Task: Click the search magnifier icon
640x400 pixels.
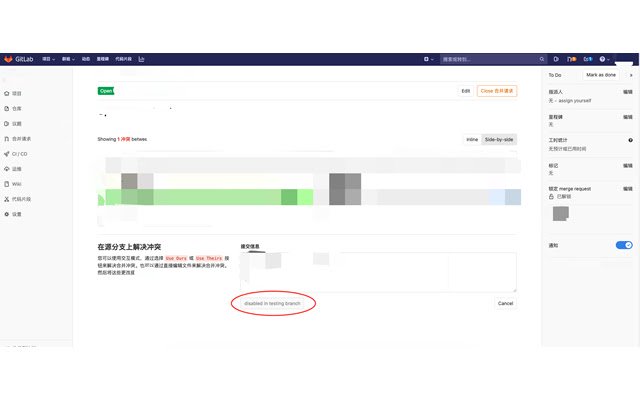Action: point(542,59)
